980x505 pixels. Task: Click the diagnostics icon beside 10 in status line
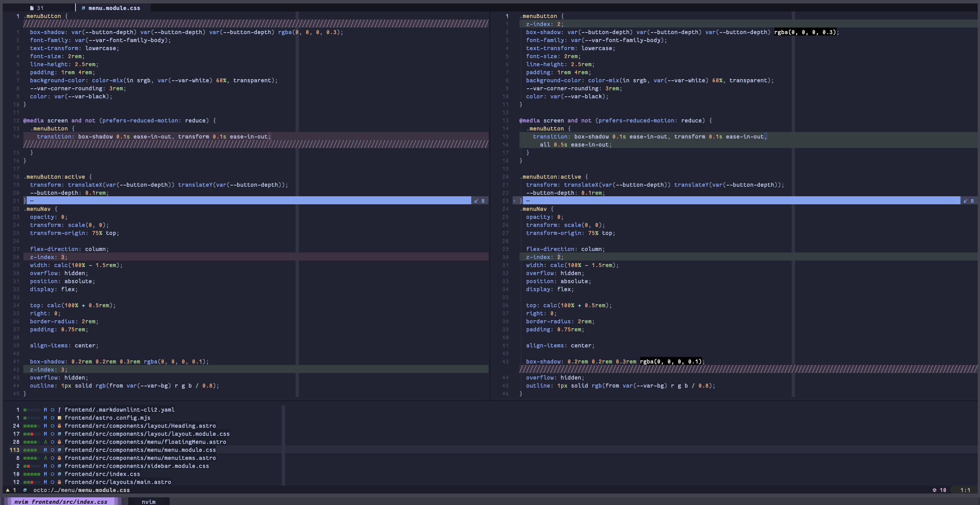pos(934,490)
